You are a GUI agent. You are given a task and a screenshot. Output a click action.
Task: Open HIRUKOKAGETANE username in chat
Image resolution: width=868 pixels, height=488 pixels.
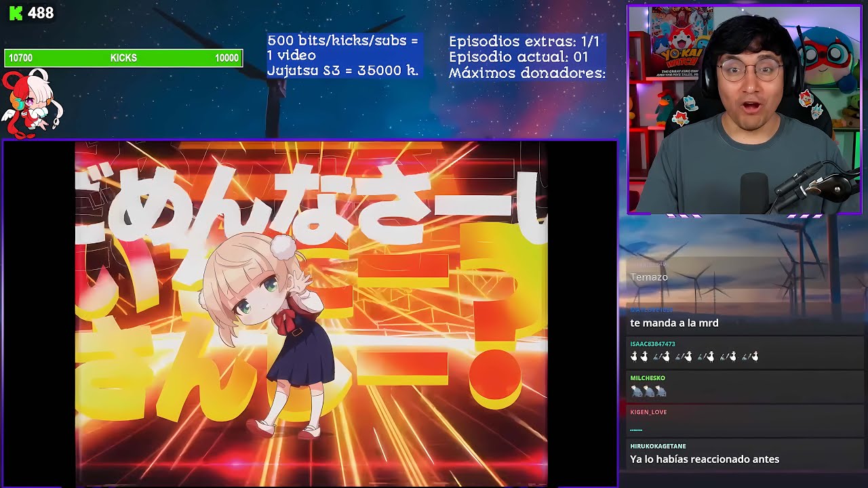tap(658, 446)
